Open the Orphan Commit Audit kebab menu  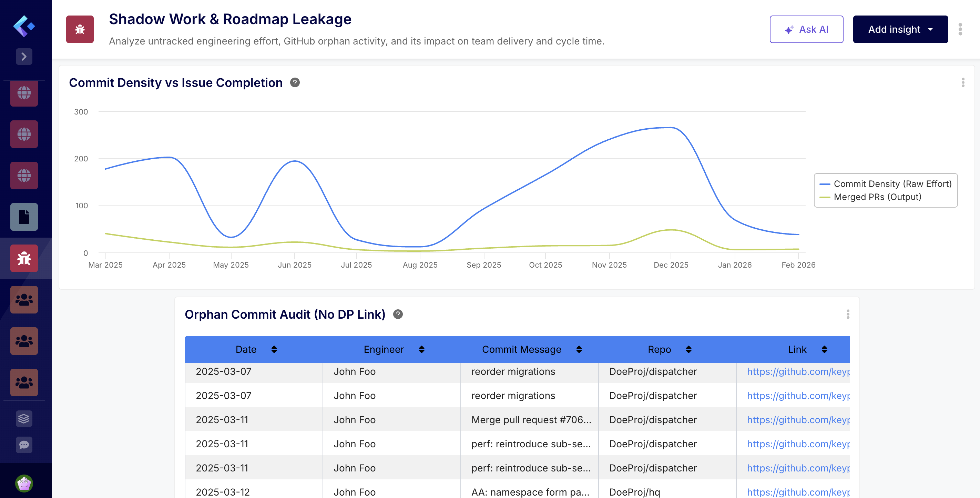848,314
